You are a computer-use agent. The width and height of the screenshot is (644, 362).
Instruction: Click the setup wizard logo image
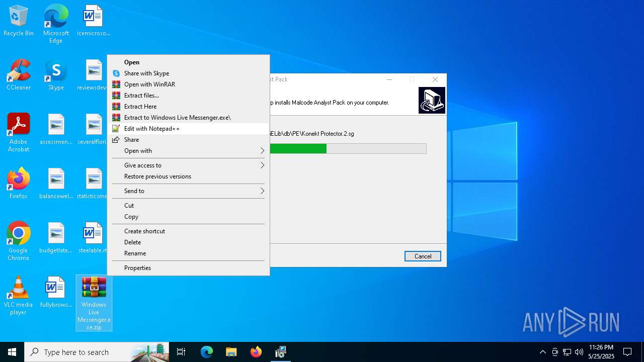[x=432, y=100]
